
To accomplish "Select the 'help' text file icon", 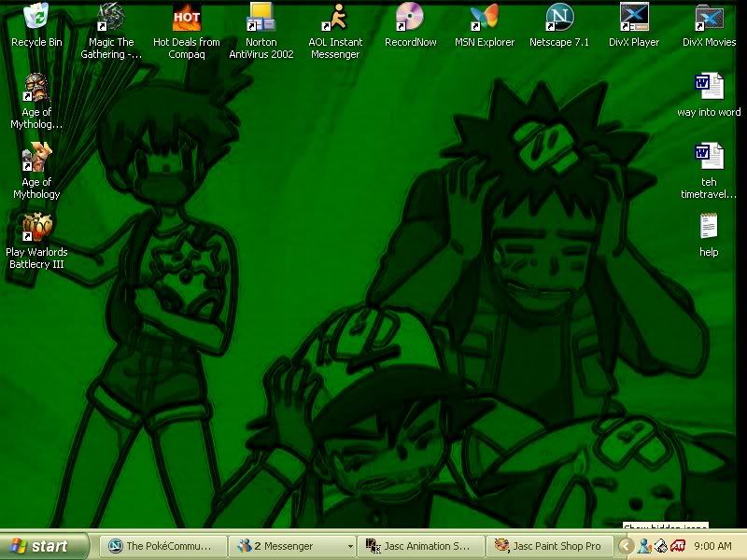I will [x=709, y=226].
